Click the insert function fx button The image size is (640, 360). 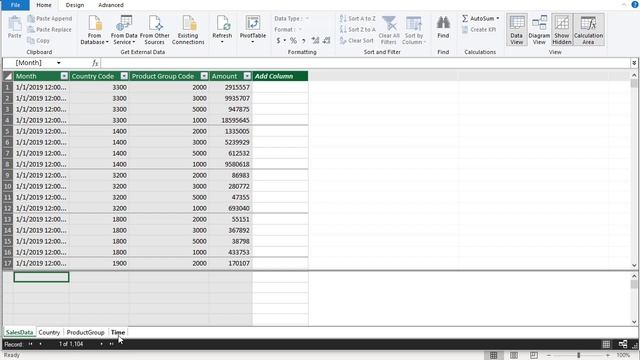pos(95,63)
